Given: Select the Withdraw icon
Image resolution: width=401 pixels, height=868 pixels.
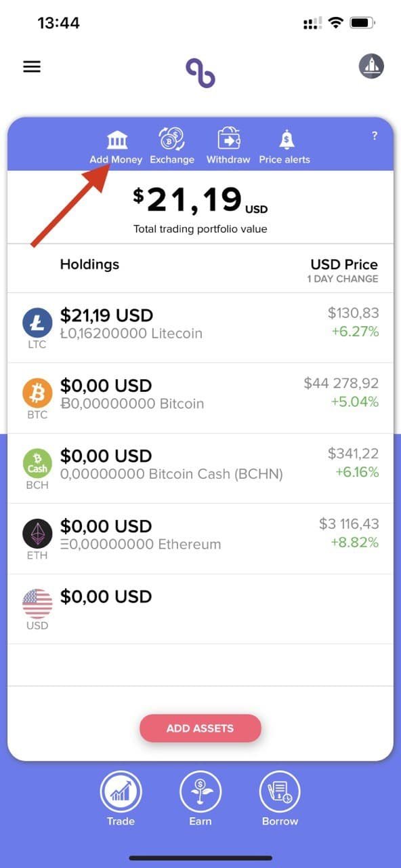Looking at the screenshot, I should point(228,139).
